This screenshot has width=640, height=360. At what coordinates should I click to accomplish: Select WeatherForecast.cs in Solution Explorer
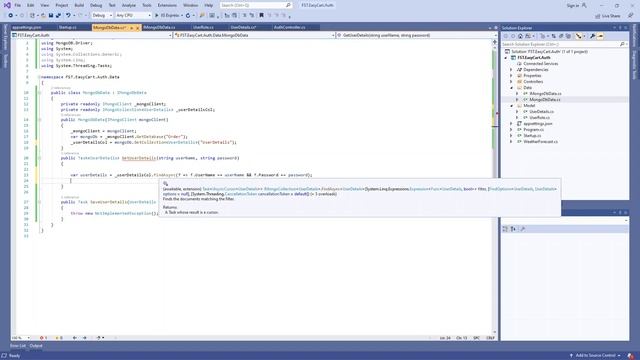(540, 142)
